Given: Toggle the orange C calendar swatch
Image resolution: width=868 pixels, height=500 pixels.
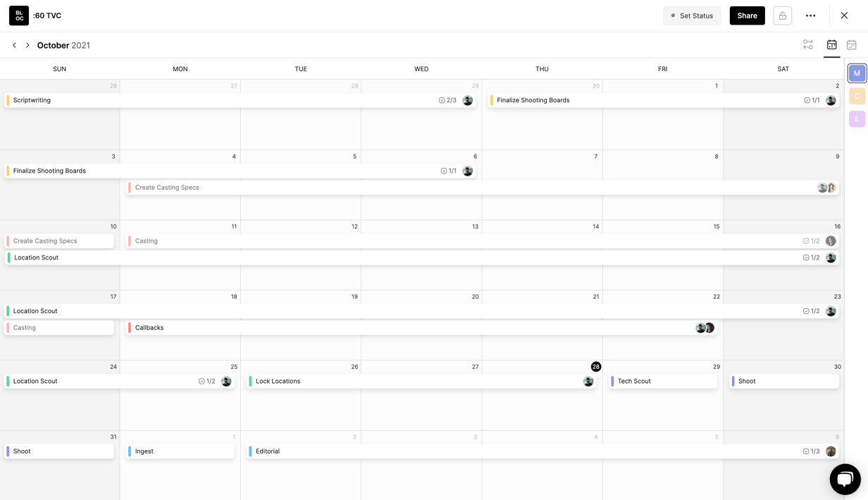Looking at the screenshot, I should 857,96.
